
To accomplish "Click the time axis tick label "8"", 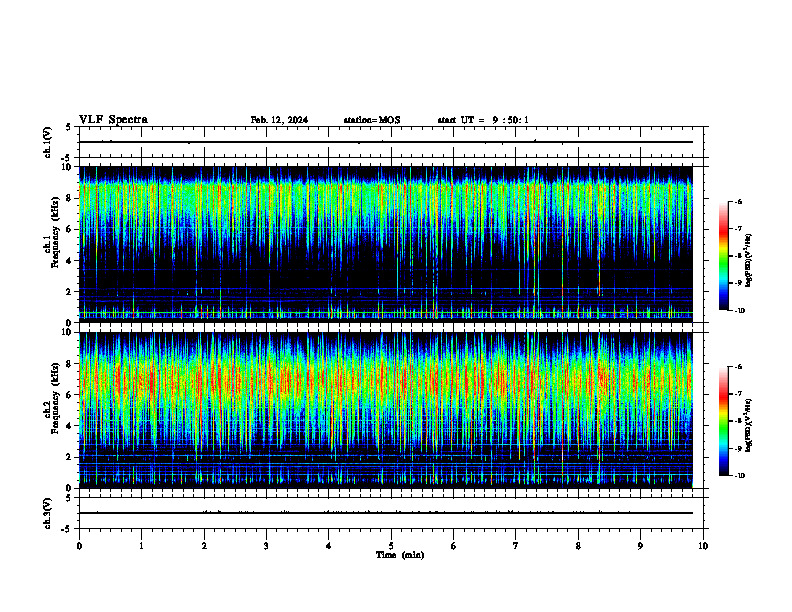I will [578, 546].
